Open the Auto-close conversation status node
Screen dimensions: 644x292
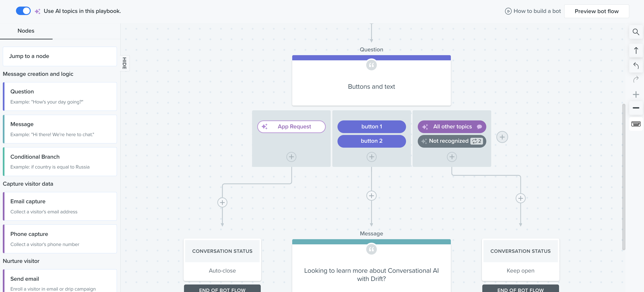point(222,260)
